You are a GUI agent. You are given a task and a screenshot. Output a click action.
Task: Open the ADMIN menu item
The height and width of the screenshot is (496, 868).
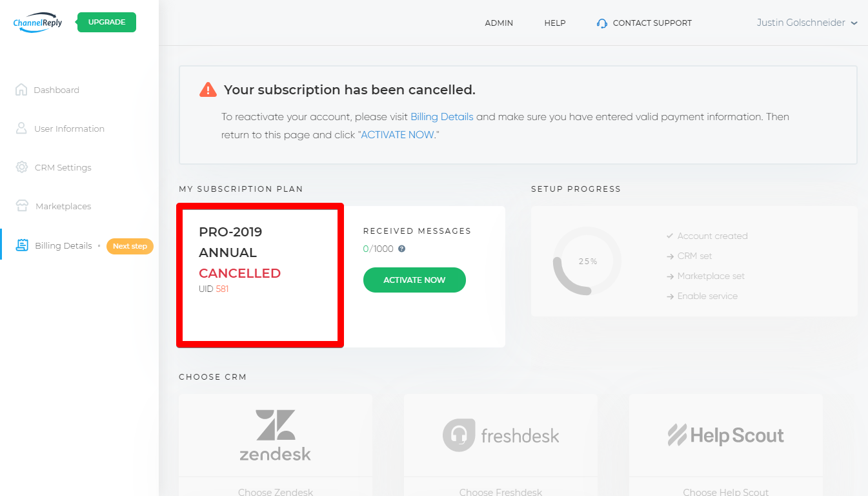[499, 23]
